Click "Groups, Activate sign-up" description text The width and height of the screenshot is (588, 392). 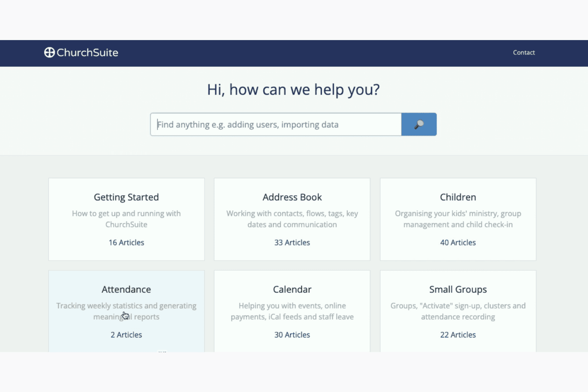coord(458,311)
